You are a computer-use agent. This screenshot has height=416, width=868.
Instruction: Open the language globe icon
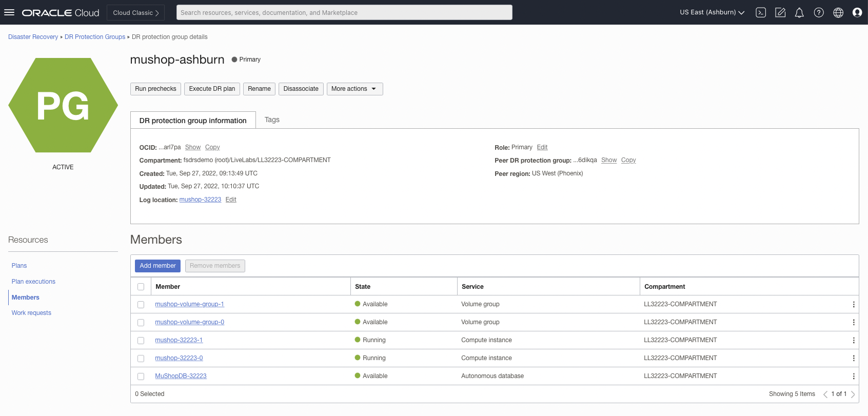[838, 12]
